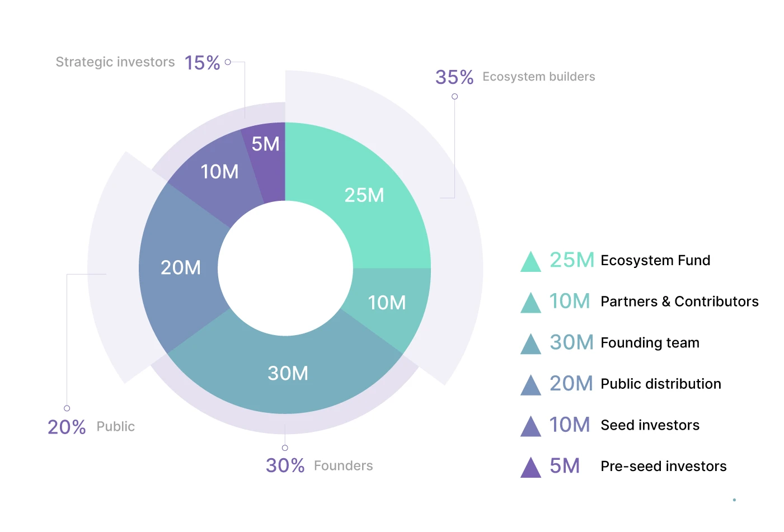Image resolution: width=784 pixels, height=532 pixels.
Task: Click the Public distribution legend triangle
Action: (531, 385)
